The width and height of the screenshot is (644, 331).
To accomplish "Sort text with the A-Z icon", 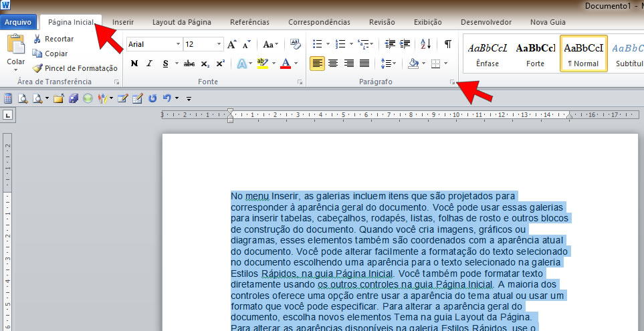I will point(426,43).
